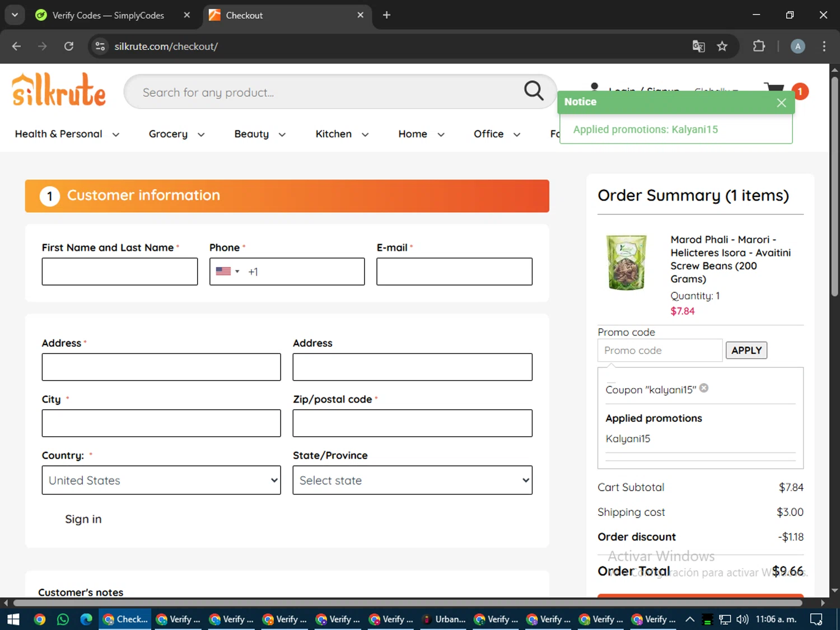The height and width of the screenshot is (630, 840).
Task: Open the Windows notification center
Action: [x=816, y=619]
